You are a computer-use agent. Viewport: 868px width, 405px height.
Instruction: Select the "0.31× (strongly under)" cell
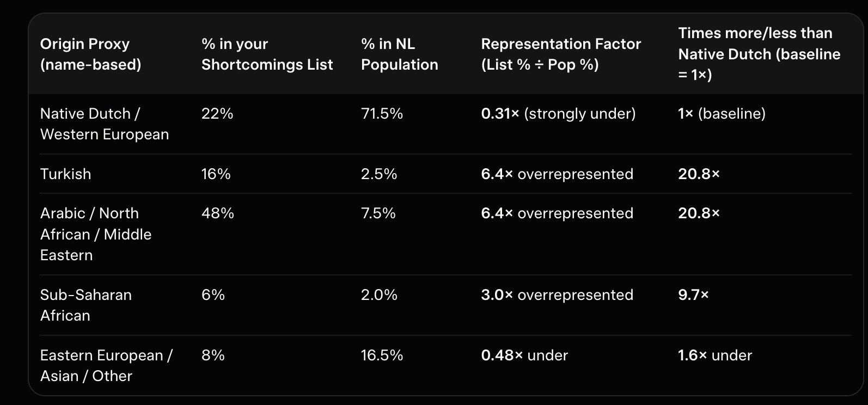coord(558,114)
